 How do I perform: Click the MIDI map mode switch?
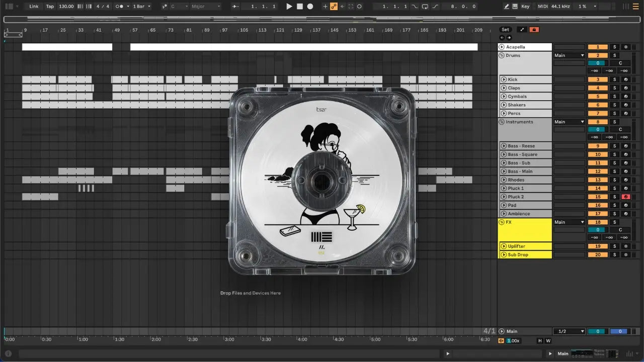[x=542, y=7]
